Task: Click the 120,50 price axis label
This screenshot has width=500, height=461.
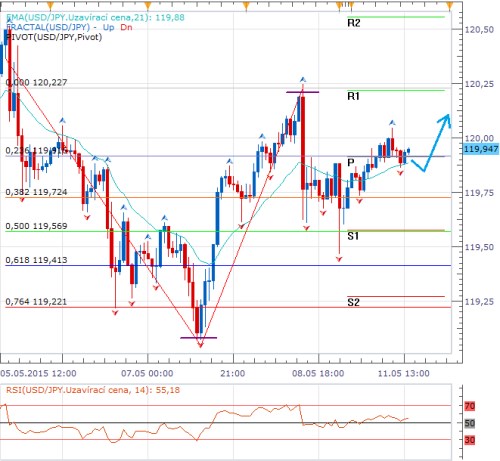Action: click(479, 30)
